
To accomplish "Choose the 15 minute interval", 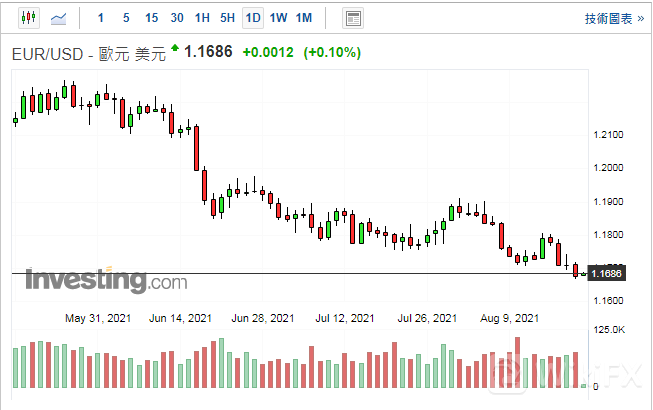I will (151, 18).
